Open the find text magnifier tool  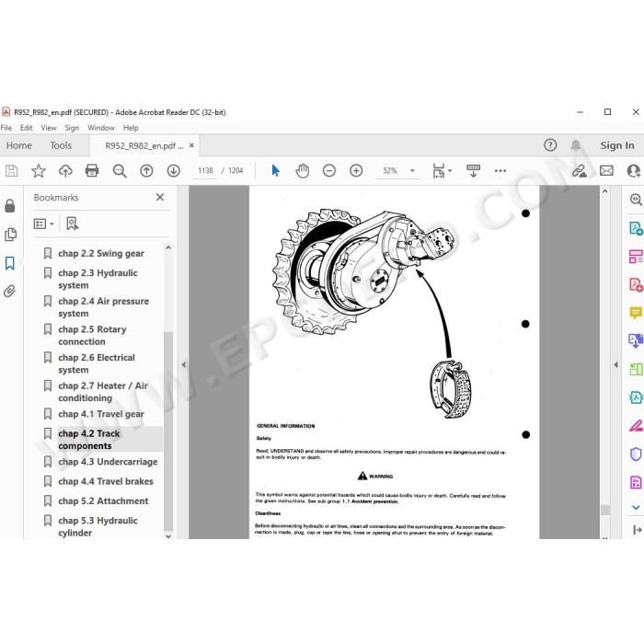tap(120, 170)
